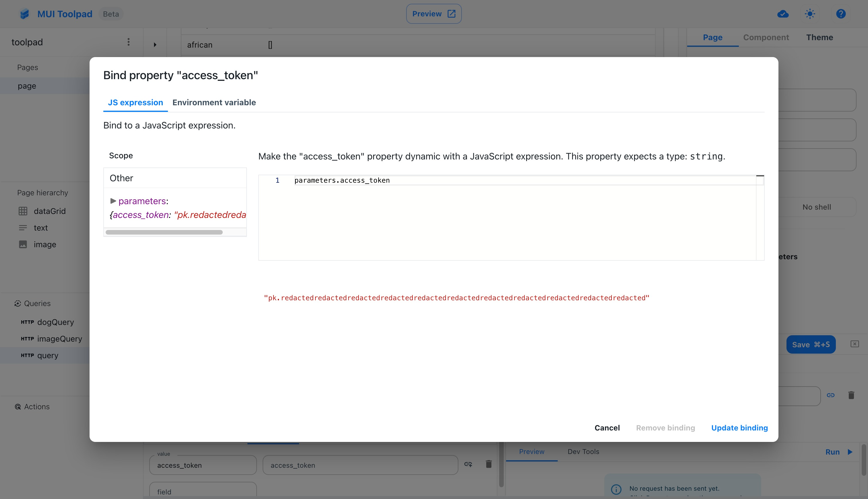The image size is (868, 499).
Task: Click the sun/theme toggle icon
Action: [809, 14]
